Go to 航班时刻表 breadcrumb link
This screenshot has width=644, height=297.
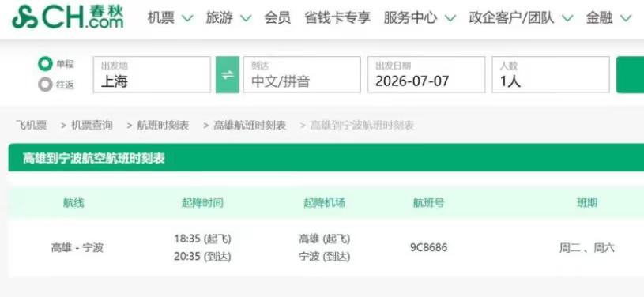click(163, 126)
